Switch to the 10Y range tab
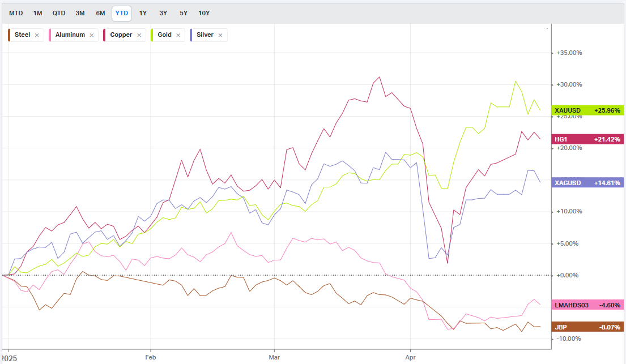 [204, 13]
